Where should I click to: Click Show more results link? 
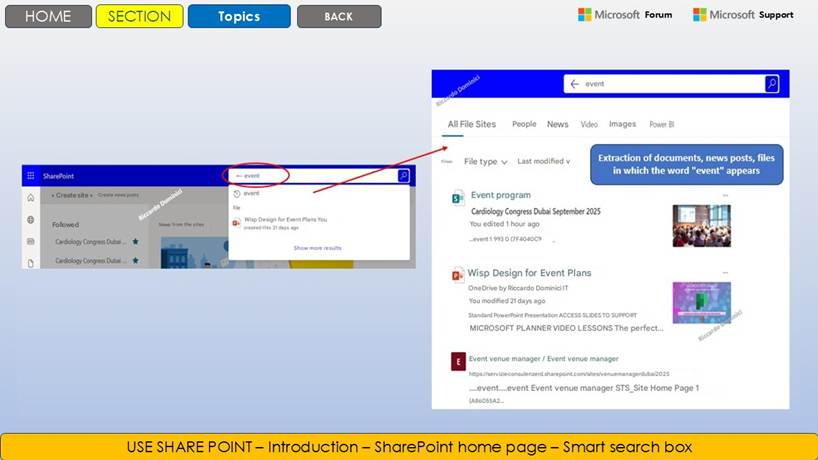point(317,248)
